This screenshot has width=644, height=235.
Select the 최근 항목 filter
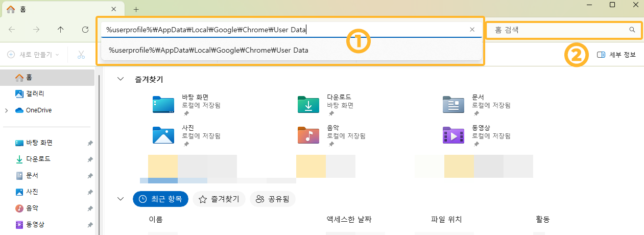click(x=161, y=199)
